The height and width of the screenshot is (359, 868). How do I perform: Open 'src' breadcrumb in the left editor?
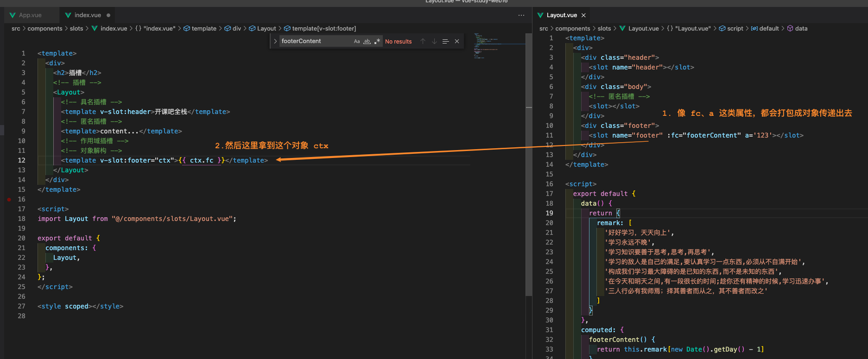coord(16,28)
